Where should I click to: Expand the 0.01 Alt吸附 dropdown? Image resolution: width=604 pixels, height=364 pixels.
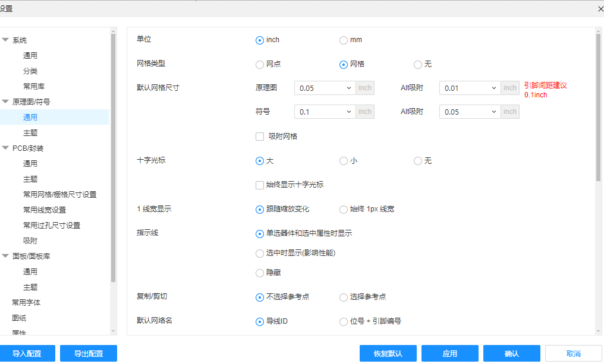470,88
